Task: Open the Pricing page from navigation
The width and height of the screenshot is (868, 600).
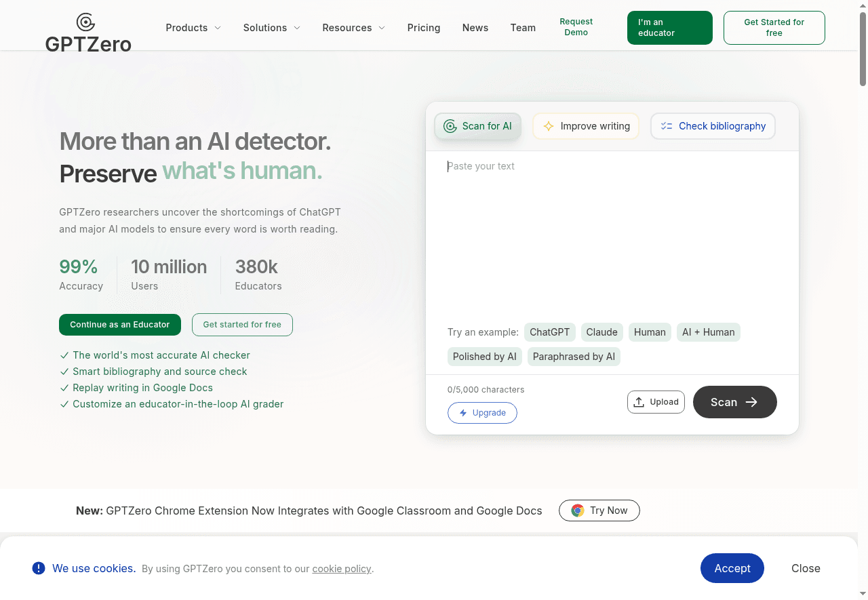Action: tap(424, 28)
